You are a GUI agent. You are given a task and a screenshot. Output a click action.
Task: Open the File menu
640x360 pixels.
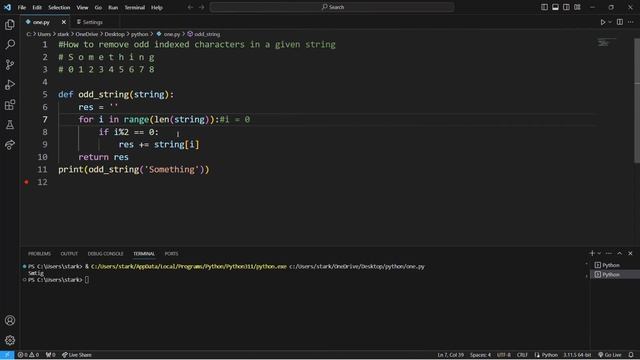pyautogui.click(x=22, y=7)
